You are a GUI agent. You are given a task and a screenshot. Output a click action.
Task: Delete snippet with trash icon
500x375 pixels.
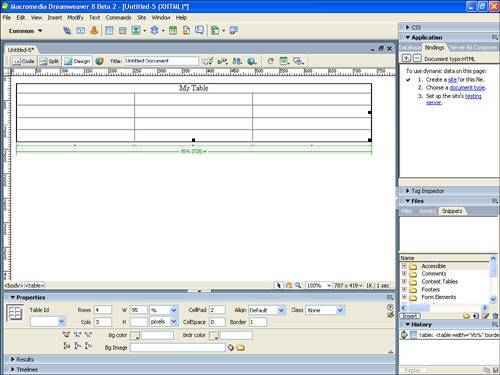[x=495, y=316]
